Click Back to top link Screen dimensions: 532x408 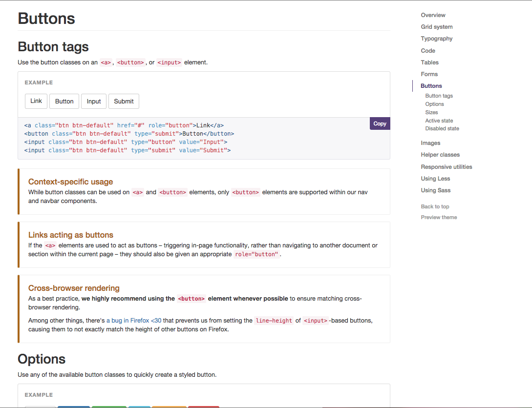435,206
